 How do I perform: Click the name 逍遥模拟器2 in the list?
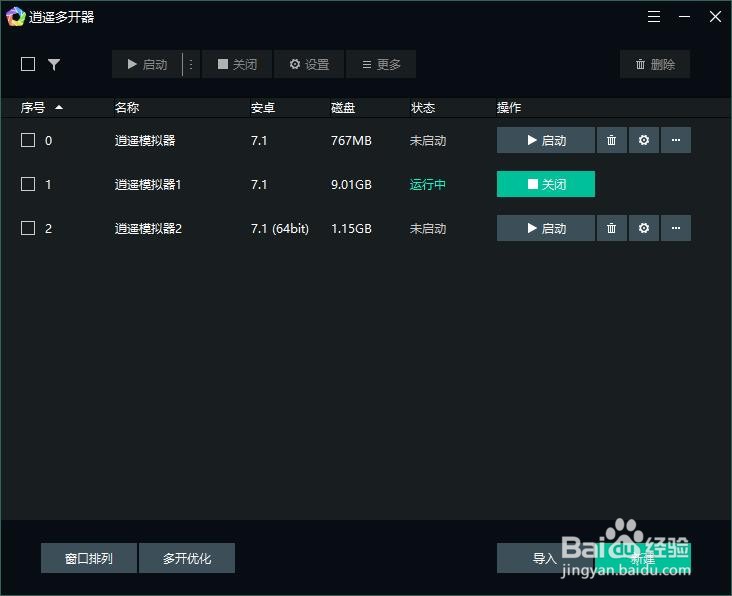coord(148,229)
